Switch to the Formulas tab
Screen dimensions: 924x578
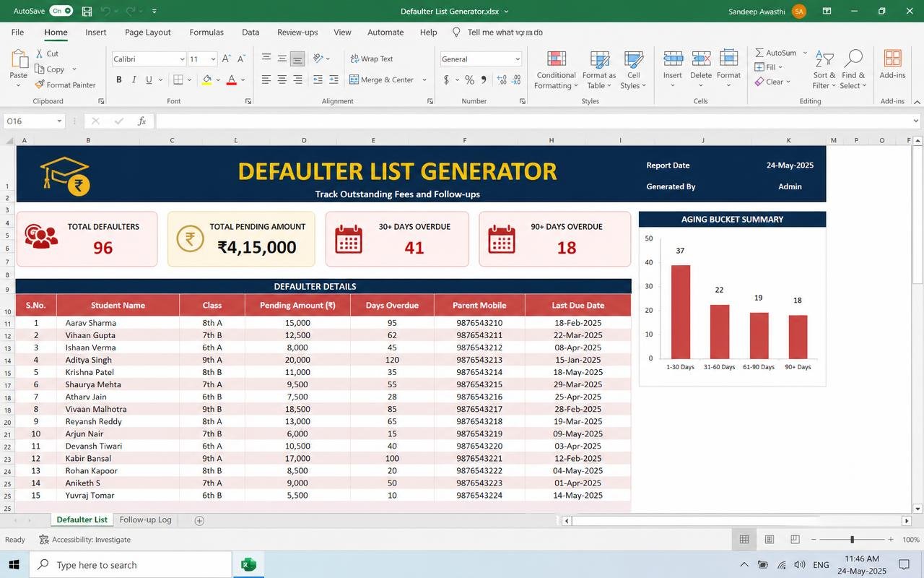tap(206, 32)
